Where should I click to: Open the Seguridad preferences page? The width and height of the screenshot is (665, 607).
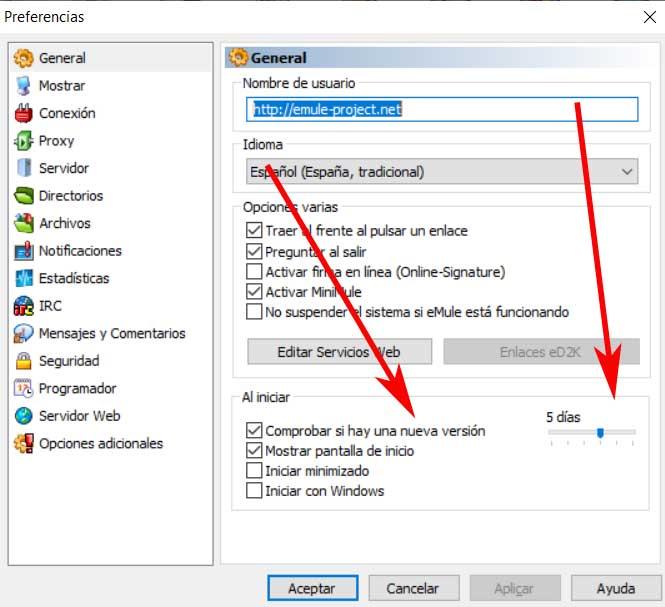(69, 361)
